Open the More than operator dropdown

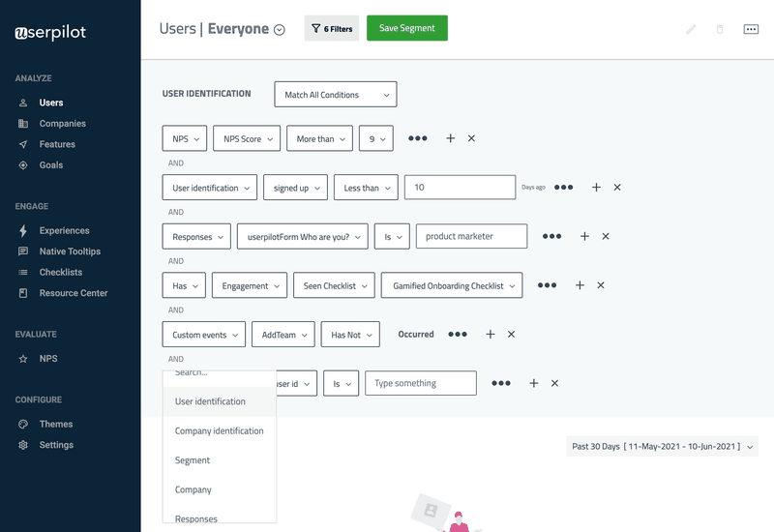point(320,138)
